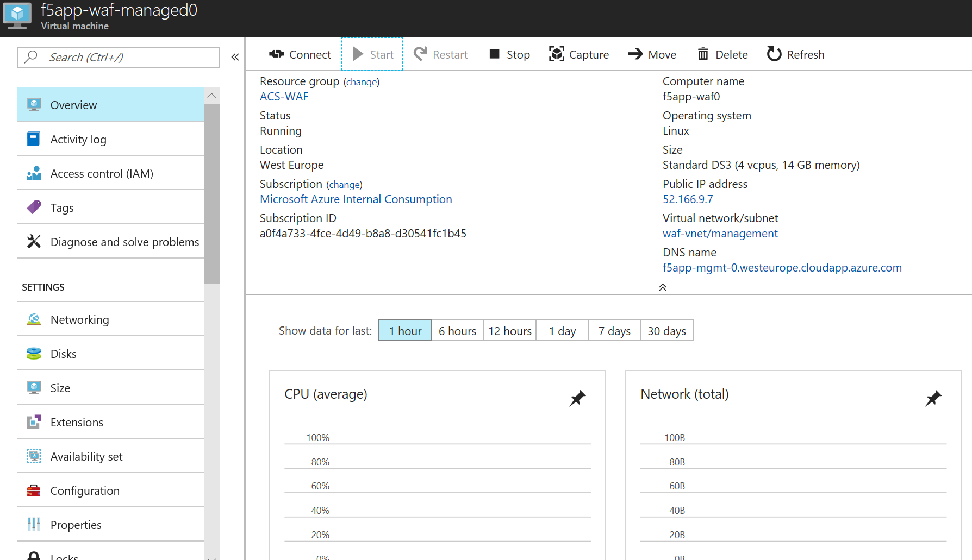Move the VM to another group
Image resolution: width=972 pixels, height=560 pixels.
[652, 54]
